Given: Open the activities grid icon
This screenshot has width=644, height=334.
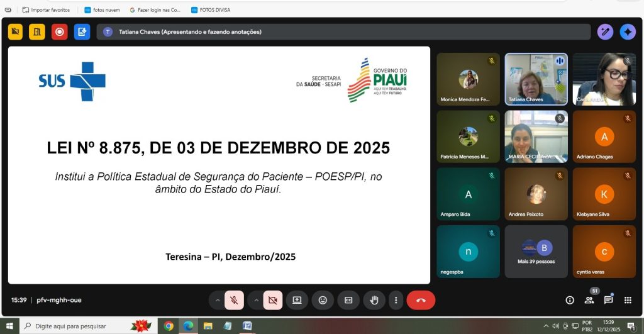Looking at the screenshot, I should 628,300.
